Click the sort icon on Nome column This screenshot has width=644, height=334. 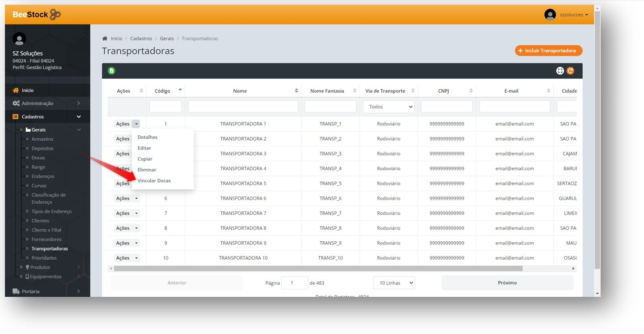click(x=297, y=91)
